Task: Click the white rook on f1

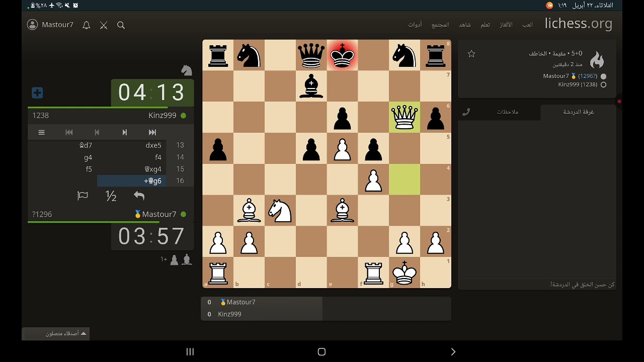Action: [373, 273]
